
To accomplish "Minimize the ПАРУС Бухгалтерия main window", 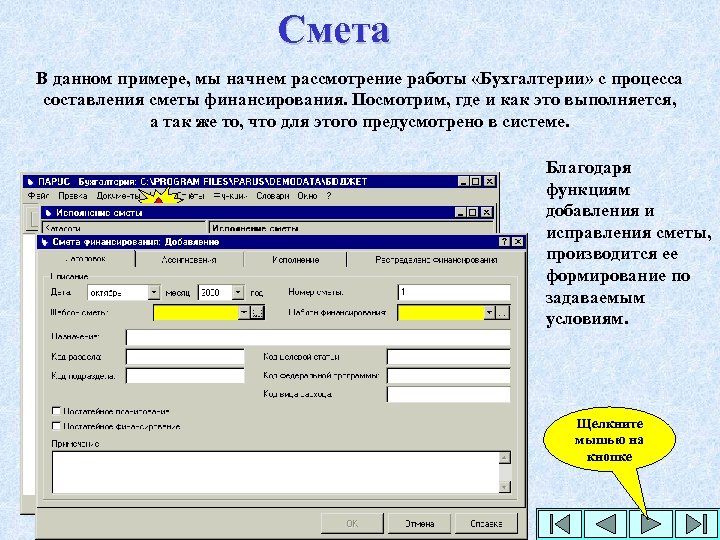I will 464,181.
